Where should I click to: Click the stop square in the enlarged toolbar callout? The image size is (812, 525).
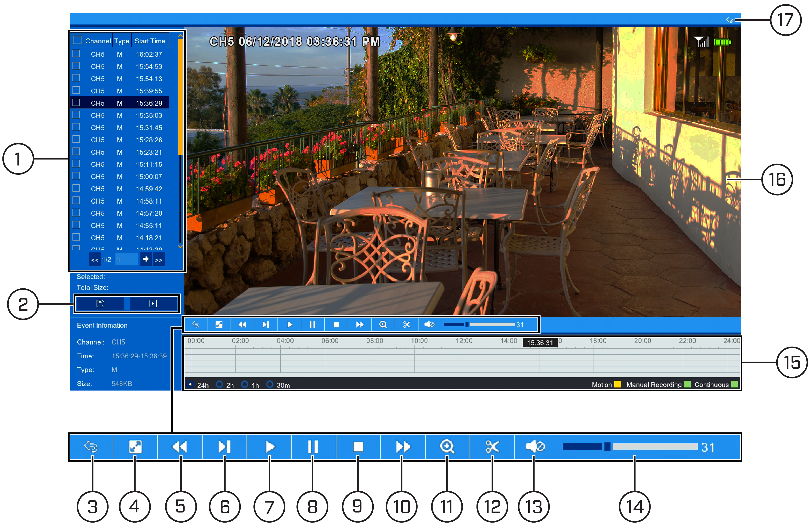coord(358,447)
